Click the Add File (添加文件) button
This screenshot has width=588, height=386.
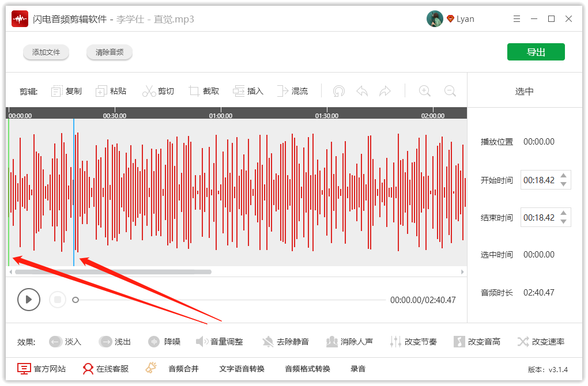click(x=46, y=52)
